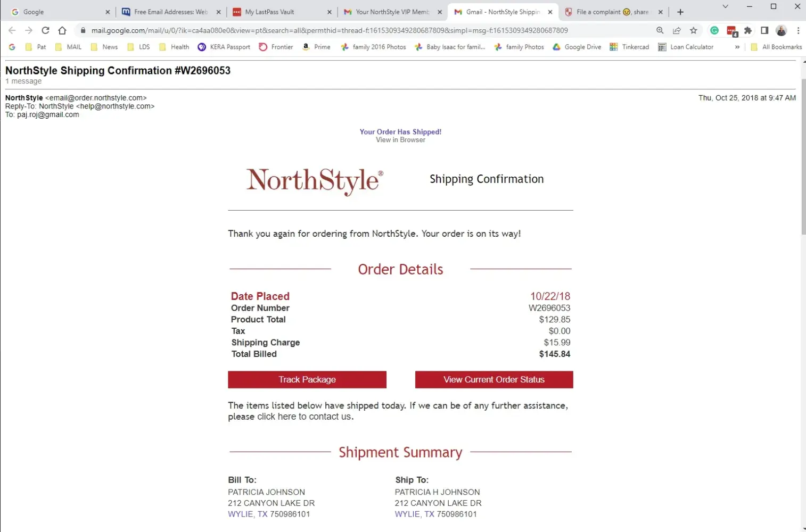
Task: Switch to the File a complaint tab
Action: pos(612,12)
